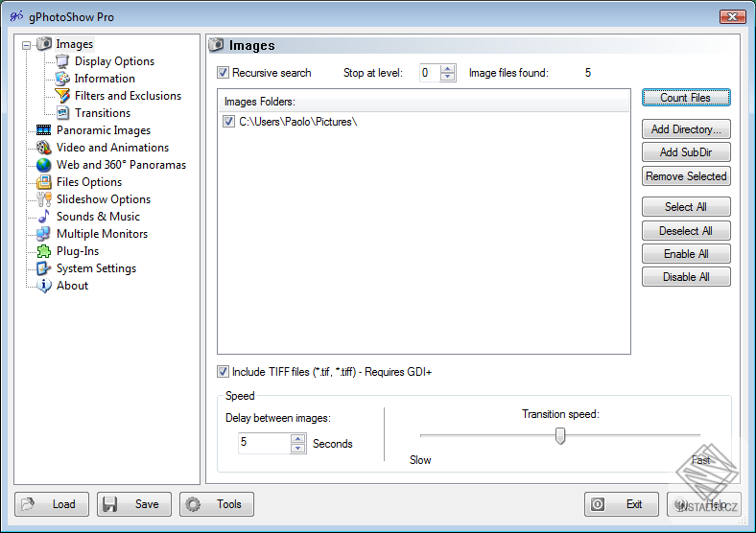Click the Images camera icon in tree
Image resolution: width=756 pixels, height=533 pixels.
click(44, 44)
